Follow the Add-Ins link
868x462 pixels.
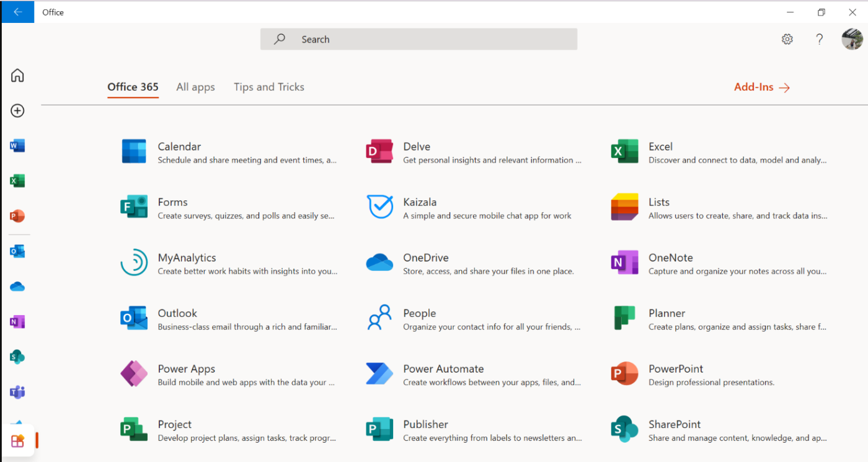pyautogui.click(x=761, y=87)
